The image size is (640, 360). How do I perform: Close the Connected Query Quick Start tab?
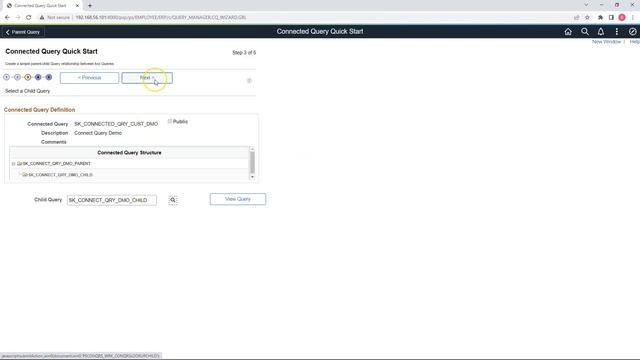tap(78, 6)
